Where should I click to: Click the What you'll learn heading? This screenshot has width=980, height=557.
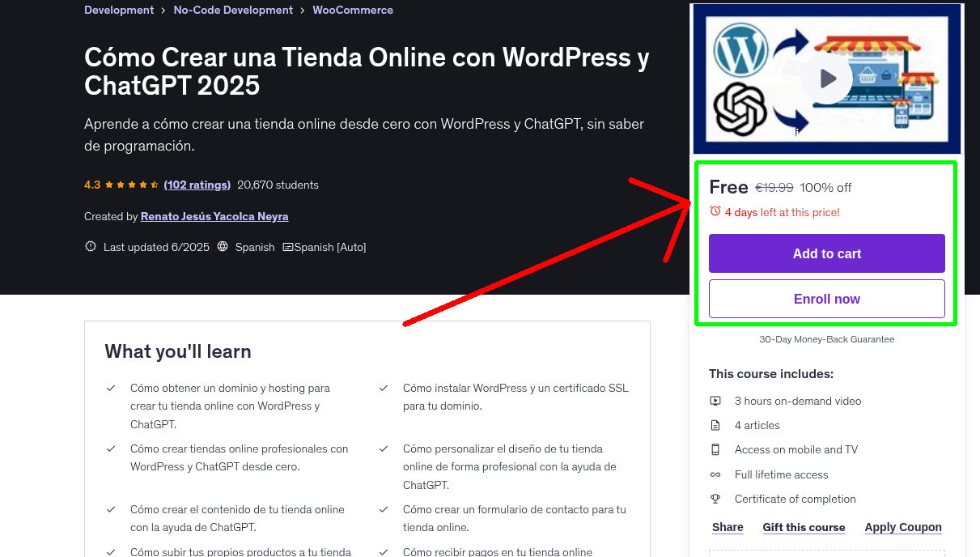[x=178, y=351]
